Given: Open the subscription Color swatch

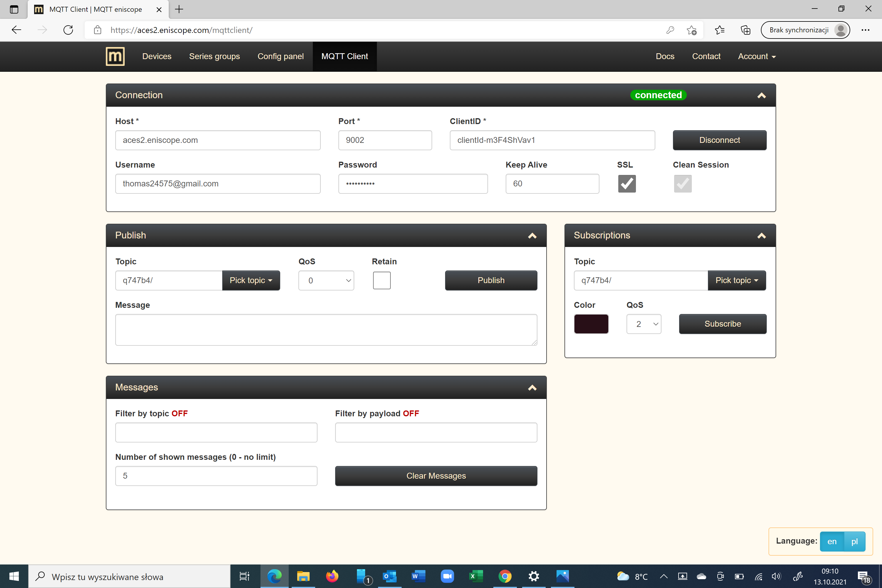Looking at the screenshot, I should 591,324.
